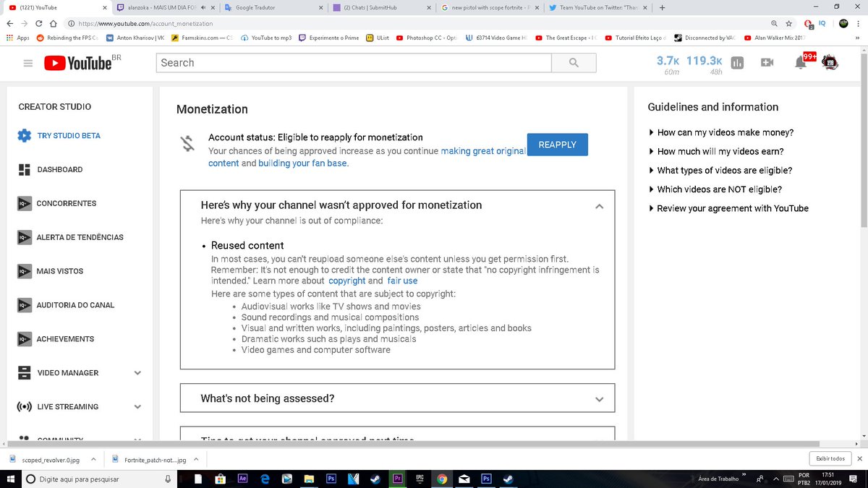Click the browser Back arrow
Screen dimensions: 868x488
(9, 23)
